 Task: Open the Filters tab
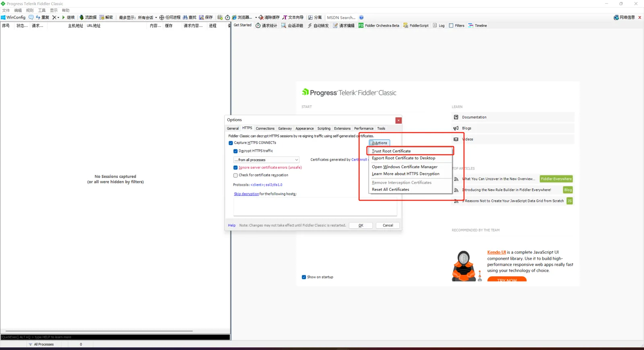[x=456, y=25]
